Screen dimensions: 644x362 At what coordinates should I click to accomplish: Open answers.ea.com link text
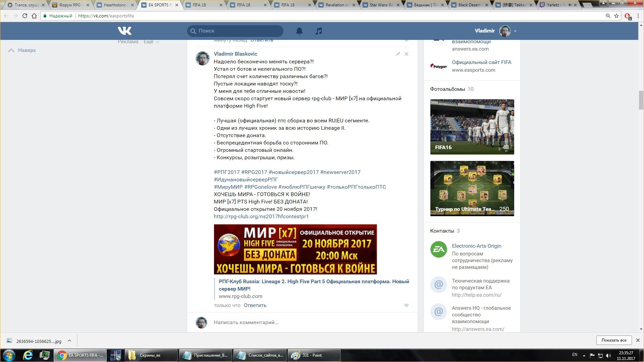(x=470, y=49)
